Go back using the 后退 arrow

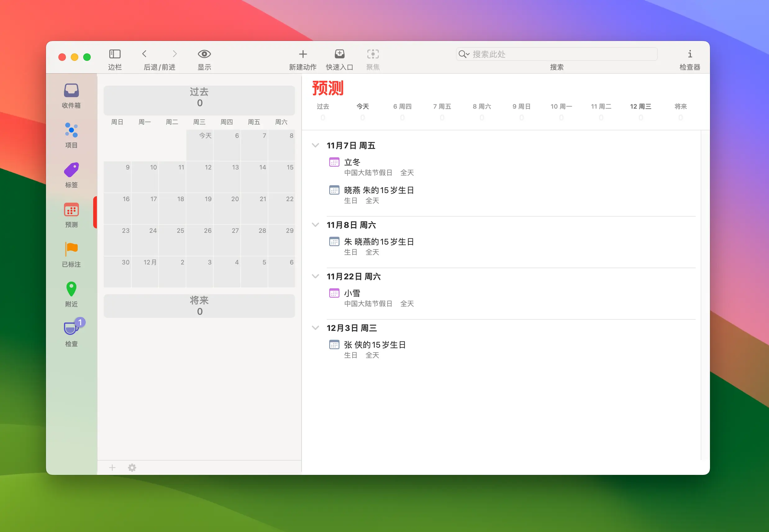(144, 54)
